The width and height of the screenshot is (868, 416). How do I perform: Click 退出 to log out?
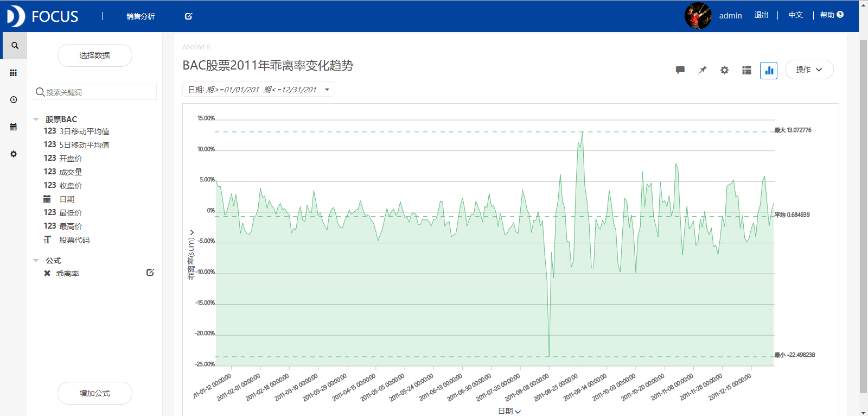coord(761,15)
